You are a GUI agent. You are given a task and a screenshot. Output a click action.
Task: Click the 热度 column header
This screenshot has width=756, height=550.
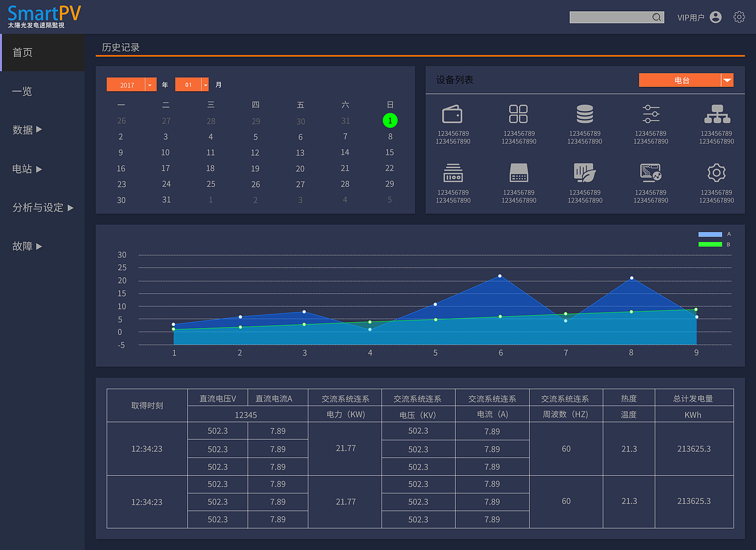tap(629, 398)
